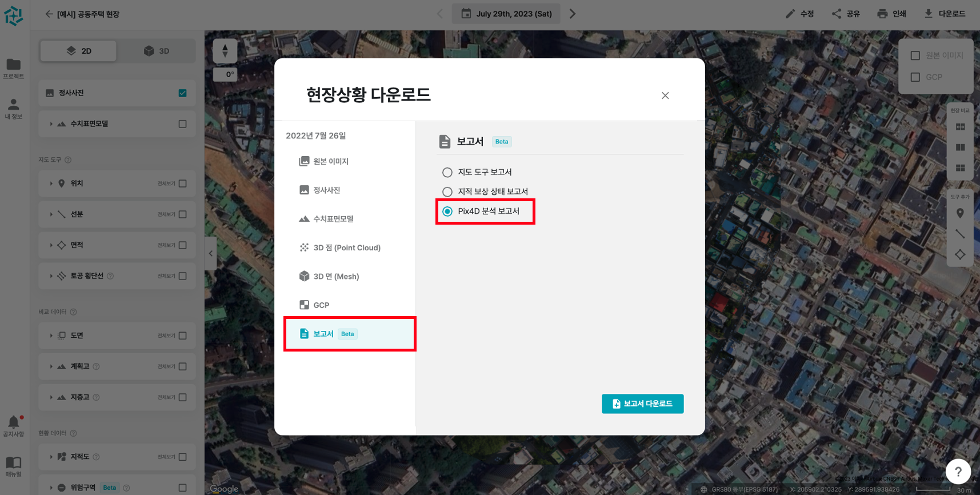Click the help question mark button
This screenshot has height=495, width=980.
958,472
